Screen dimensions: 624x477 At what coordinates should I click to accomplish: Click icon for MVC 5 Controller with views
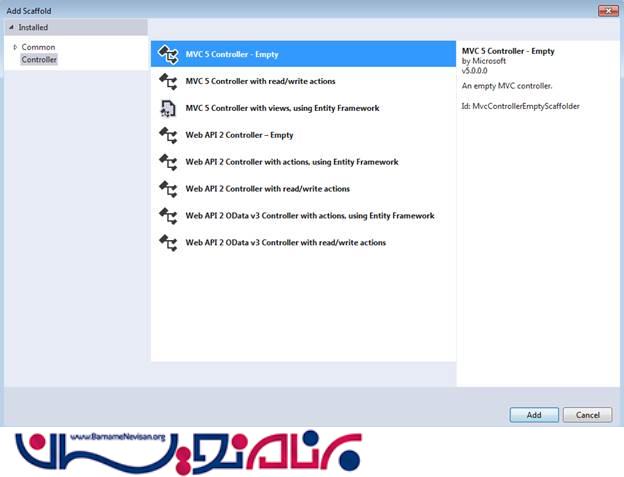[x=168, y=108]
